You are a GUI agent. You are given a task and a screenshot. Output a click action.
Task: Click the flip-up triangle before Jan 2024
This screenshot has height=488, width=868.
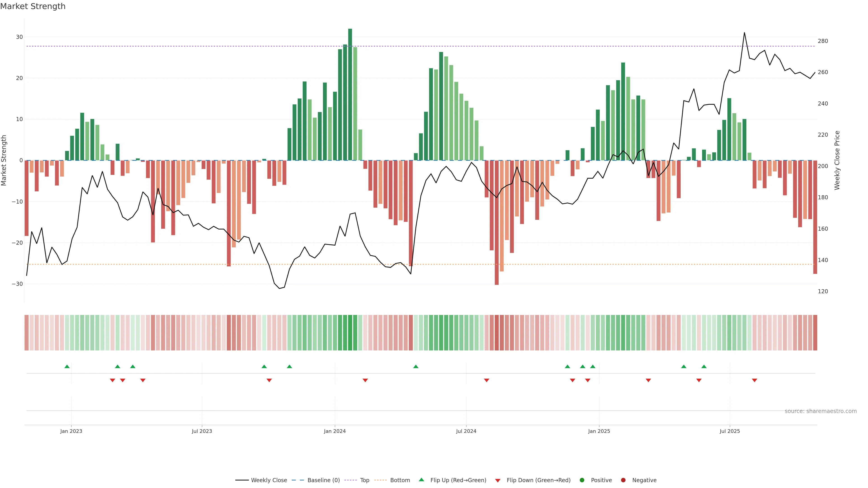pyautogui.click(x=289, y=366)
